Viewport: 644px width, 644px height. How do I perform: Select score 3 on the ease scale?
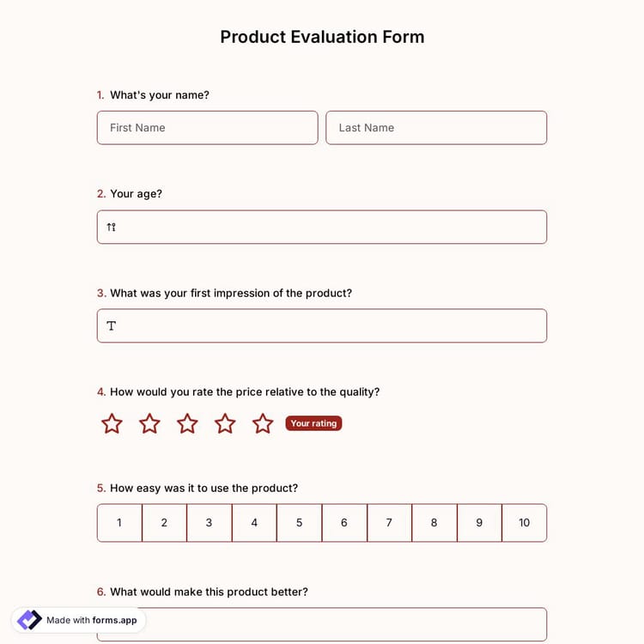(x=209, y=523)
